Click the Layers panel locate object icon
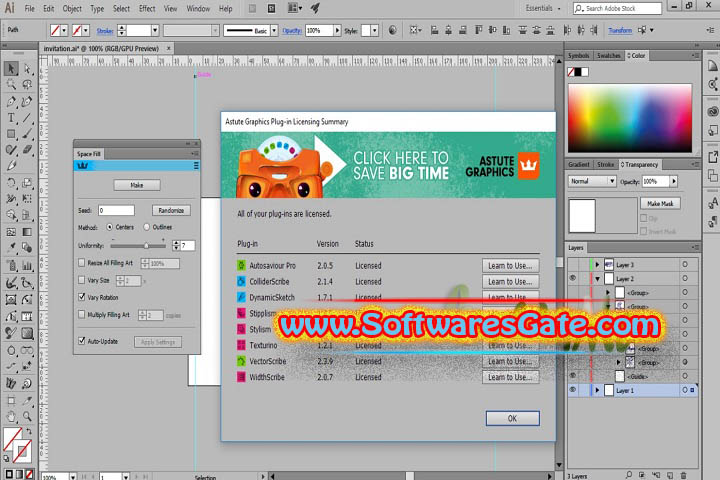720x480 pixels. point(628,475)
